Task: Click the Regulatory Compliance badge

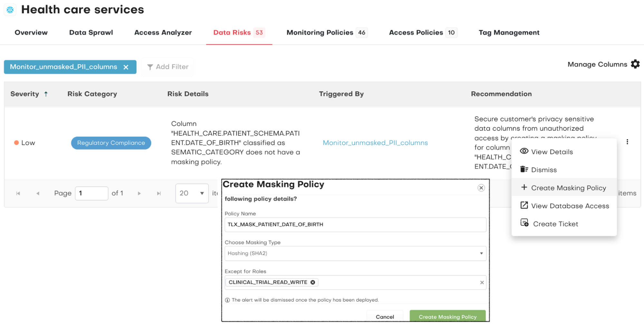Action: (111, 143)
